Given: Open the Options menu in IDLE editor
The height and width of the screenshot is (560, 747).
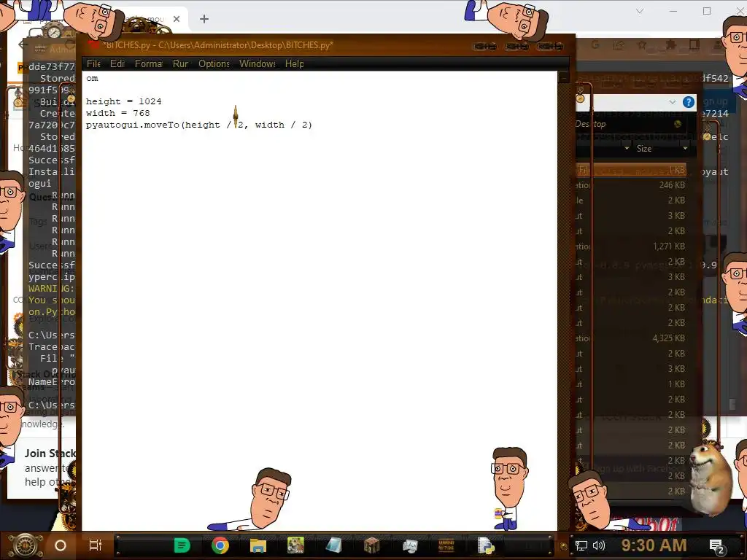Looking at the screenshot, I should pyautogui.click(x=214, y=63).
